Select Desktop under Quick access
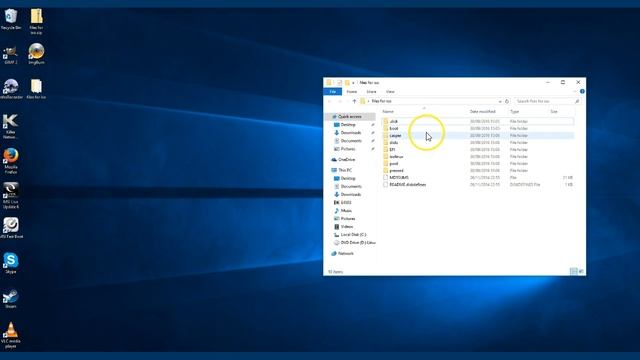640x360 pixels. click(x=348, y=125)
